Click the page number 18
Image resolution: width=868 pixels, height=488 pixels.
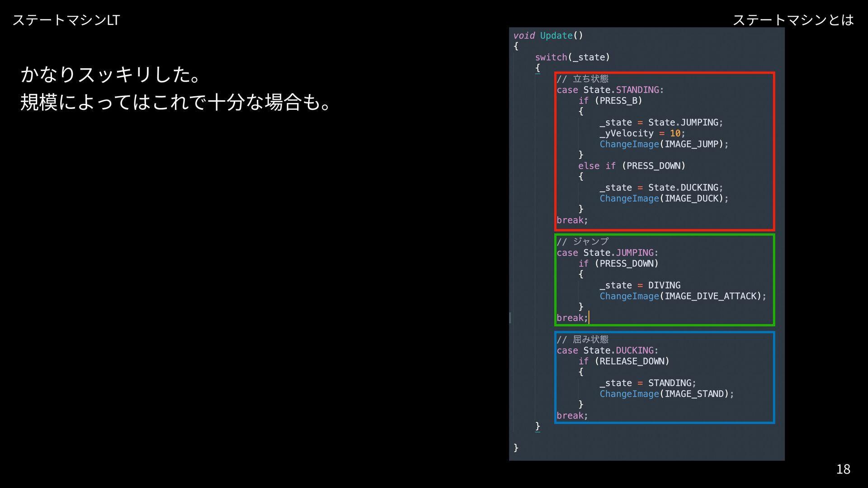click(843, 469)
